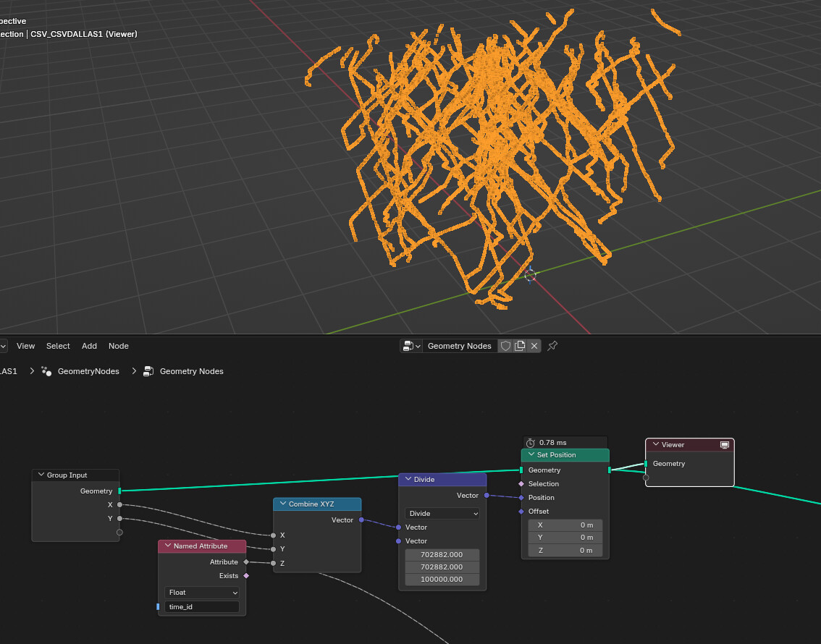Viewport: 821px width, 644px height.
Task: Click the Combine XYZ Vector output socket
Action: [x=361, y=520]
